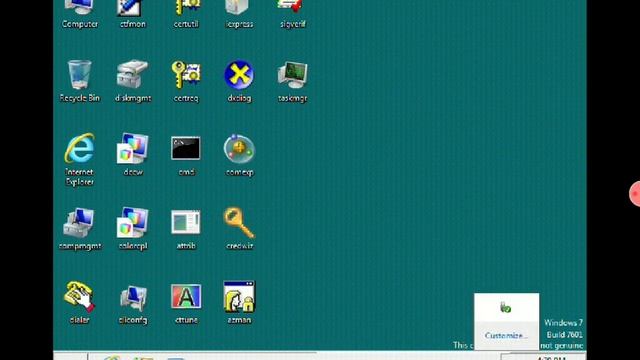
Task: Select the azman desktop shortcut
Action: [239, 302]
